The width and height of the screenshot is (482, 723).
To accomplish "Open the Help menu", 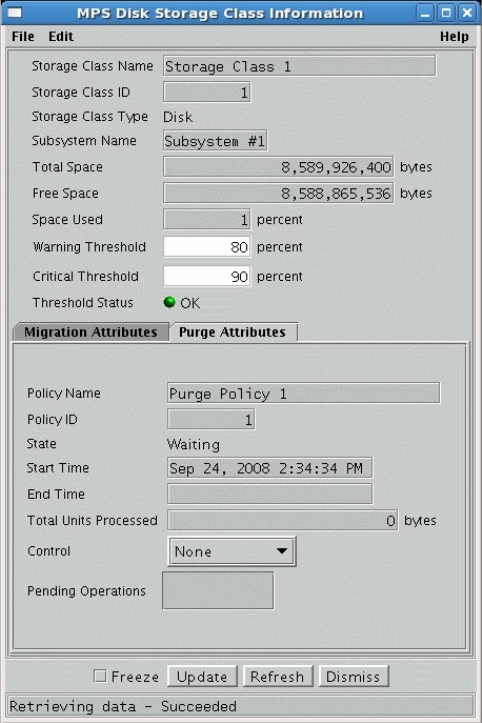I will 454,36.
